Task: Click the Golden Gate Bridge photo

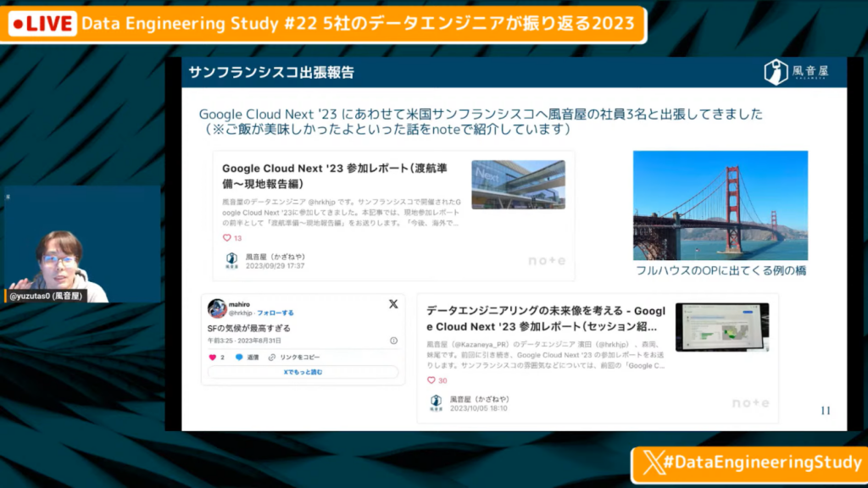Action: [720, 206]
